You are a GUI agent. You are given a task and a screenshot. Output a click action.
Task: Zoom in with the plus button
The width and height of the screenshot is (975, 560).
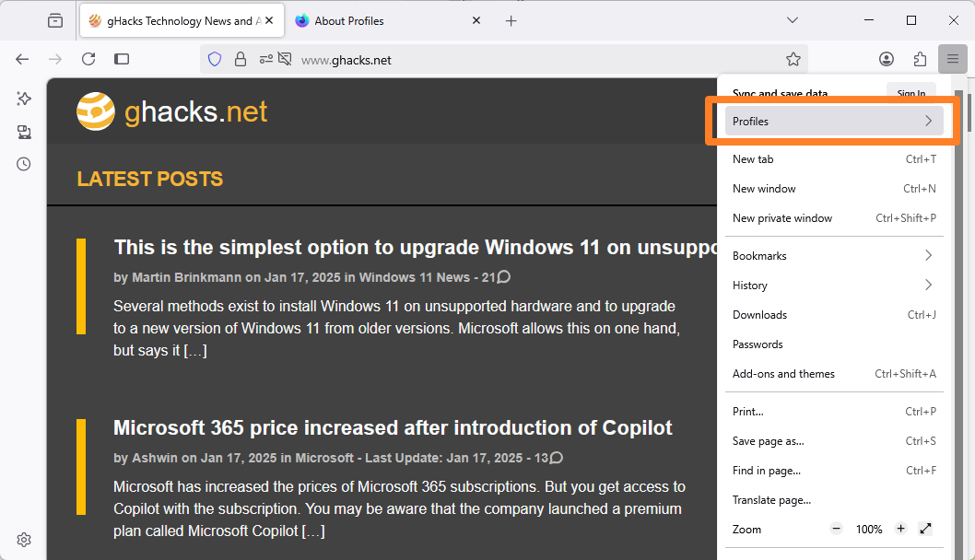click(900, 529)
